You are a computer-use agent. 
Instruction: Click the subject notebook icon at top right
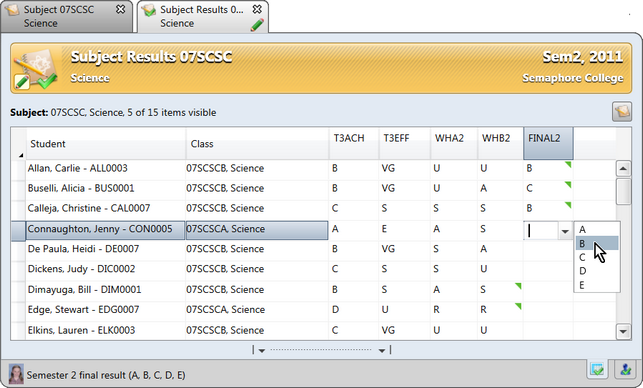[x=622, y=112]
